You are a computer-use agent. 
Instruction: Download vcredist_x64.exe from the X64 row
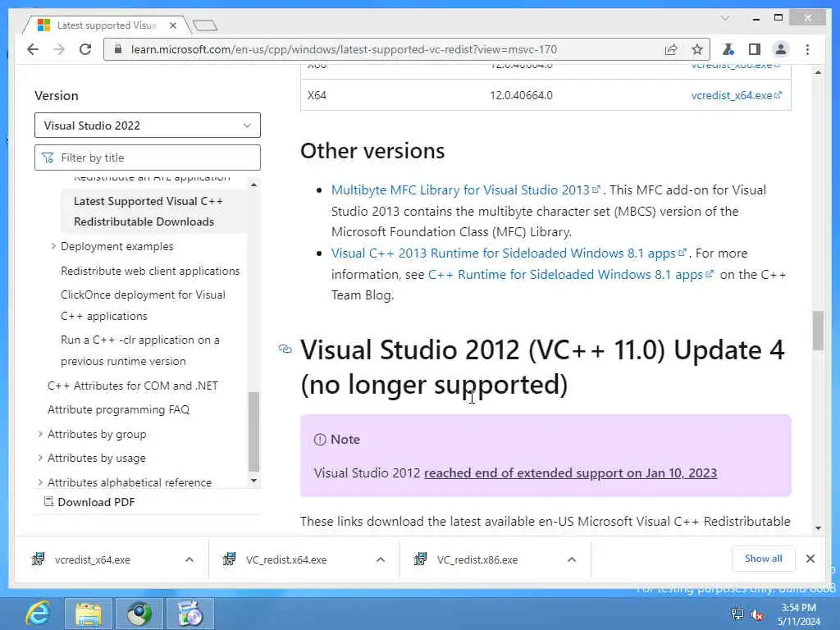(x=736, y=95)
